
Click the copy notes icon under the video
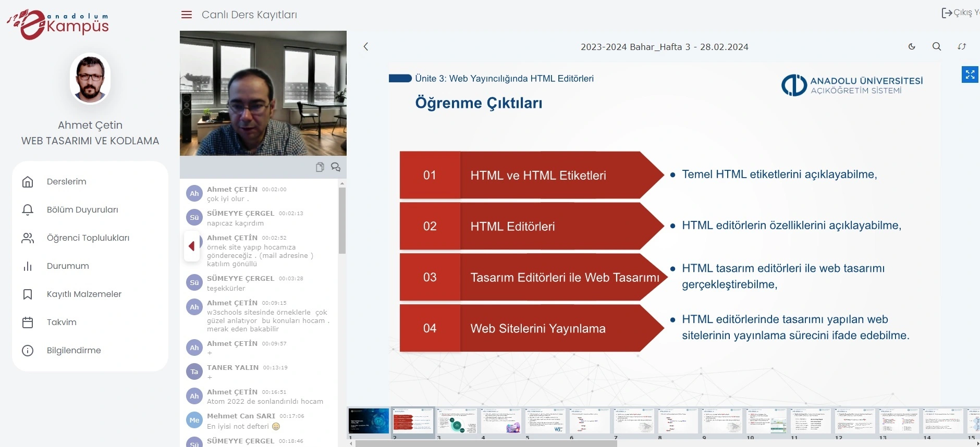(320, 167)
